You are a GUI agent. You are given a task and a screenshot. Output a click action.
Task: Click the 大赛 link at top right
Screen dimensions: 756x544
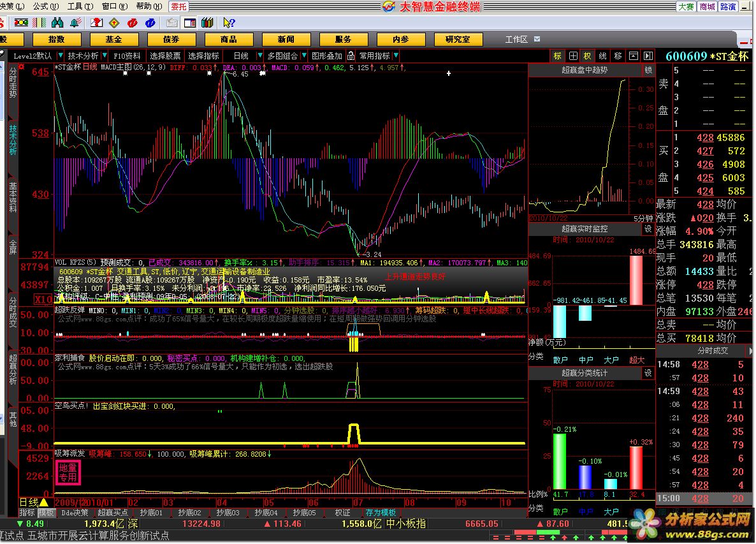pyautogui.click(x=686, y=7)
